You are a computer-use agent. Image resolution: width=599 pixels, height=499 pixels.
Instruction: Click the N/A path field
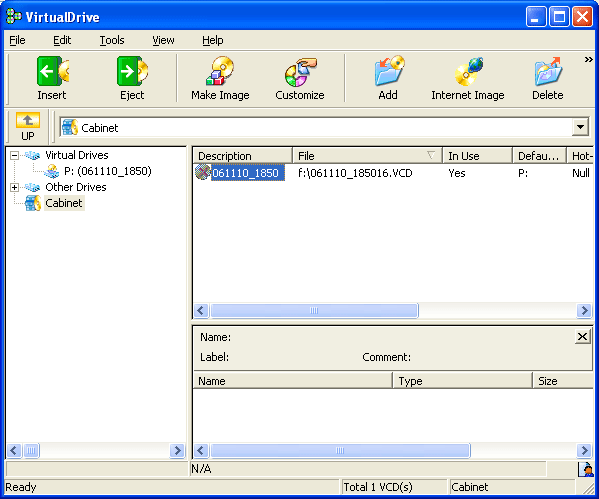[x=368, y=469]
